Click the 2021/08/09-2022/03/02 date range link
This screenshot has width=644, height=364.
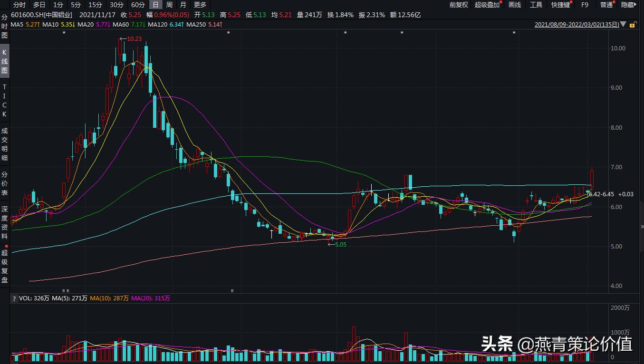point(577,24)
